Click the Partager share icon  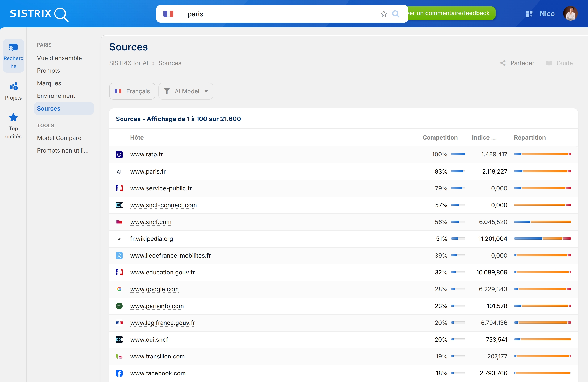[x=503, y=63]
